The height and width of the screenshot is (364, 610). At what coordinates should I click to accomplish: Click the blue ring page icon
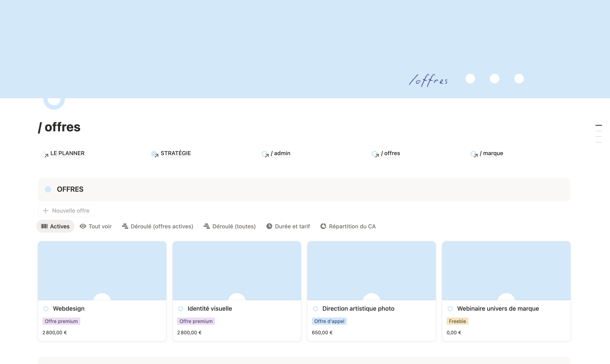[54, 99]
